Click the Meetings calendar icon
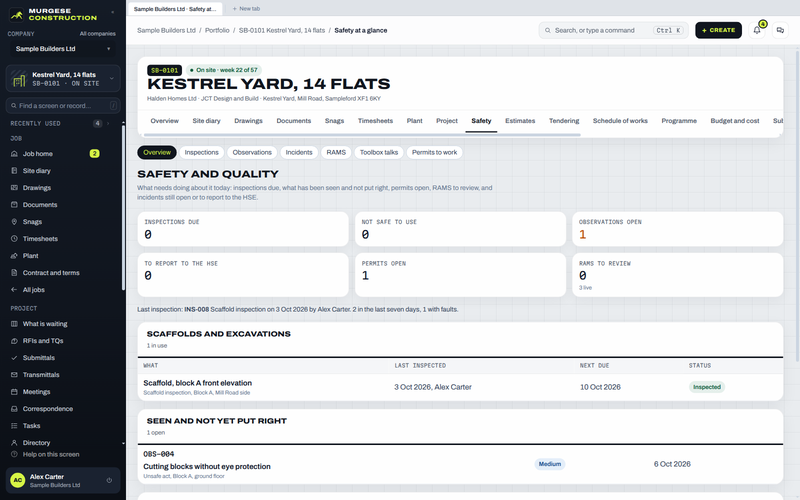The height and width of the screenshot is (500, 800). 14,392
